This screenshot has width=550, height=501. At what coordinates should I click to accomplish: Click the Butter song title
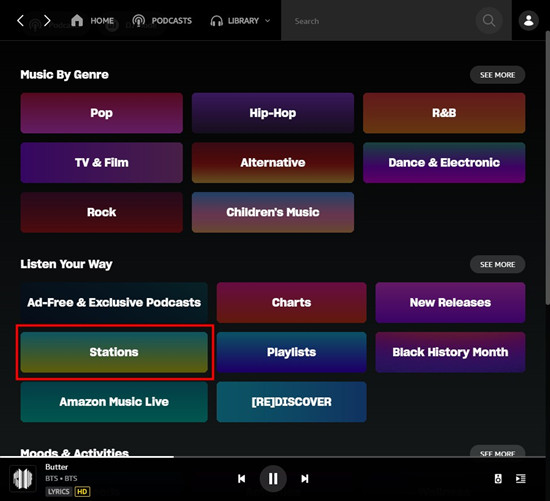click(x=56, y=467)
